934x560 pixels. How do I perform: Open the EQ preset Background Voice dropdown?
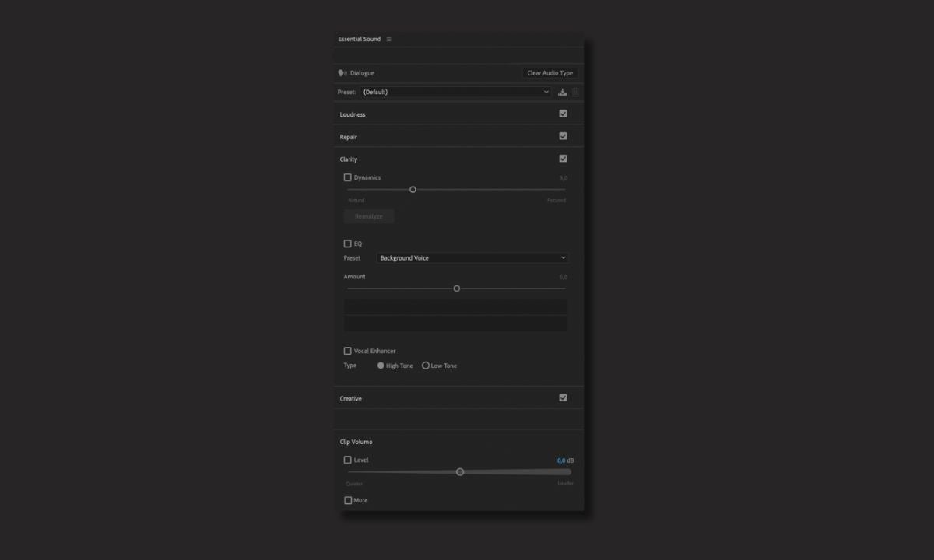click(x=472, y=258)
